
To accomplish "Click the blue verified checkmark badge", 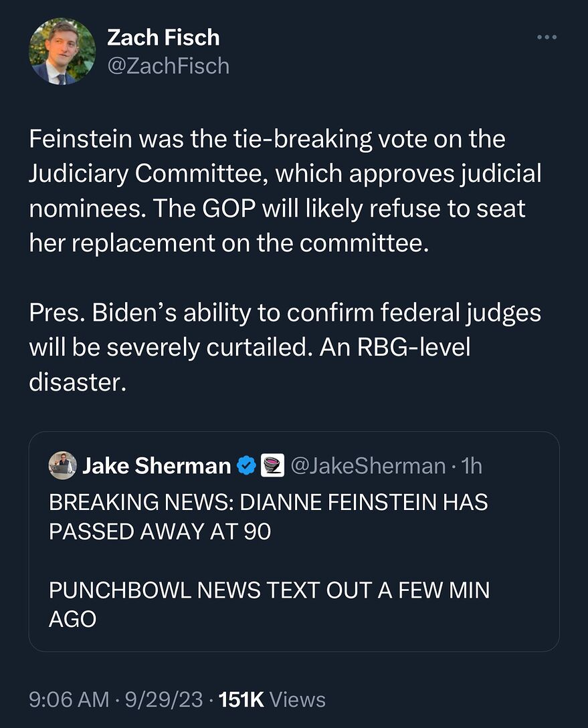I will (246, 466).
